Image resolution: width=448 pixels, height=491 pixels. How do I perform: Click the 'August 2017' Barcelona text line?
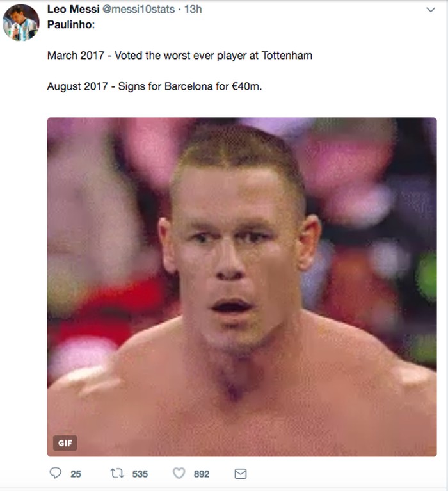pos(154,86)
